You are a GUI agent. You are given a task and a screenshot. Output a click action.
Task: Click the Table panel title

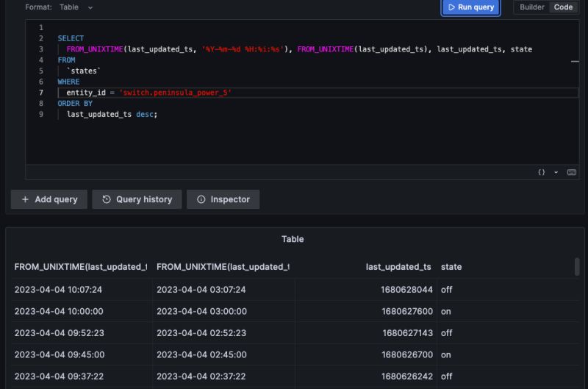pyautogui.click(x=293, y=239)
